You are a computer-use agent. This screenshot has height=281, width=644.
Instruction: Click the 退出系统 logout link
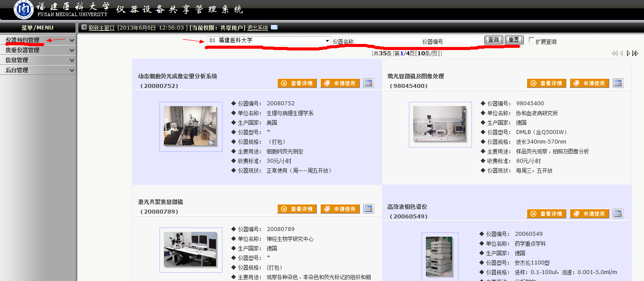click(x=258, y=27)
